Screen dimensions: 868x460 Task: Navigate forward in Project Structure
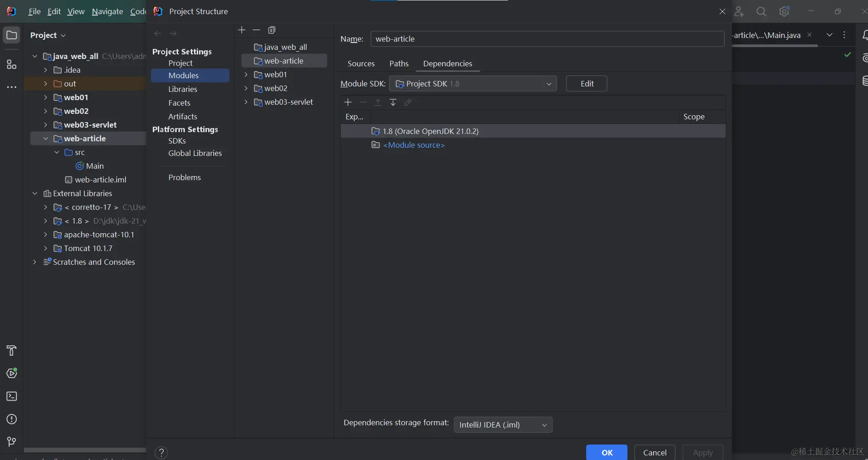point(173,33)
